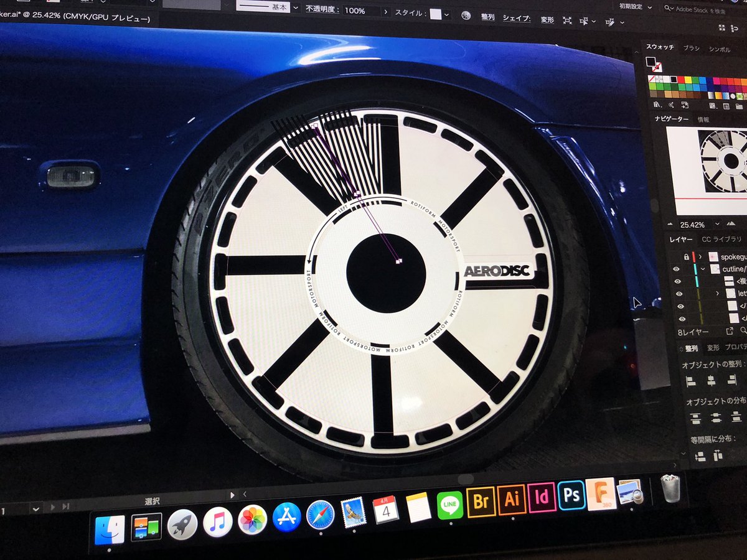The width and height of the screenshot is (747, 560).
Task: Click vertical distribute spacing icon
Action: tap(700, 457)
